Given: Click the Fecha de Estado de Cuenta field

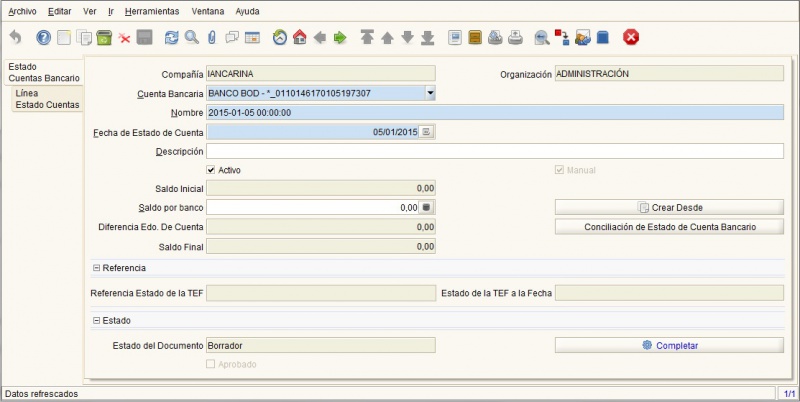Looking at the screenshot, I should click(x=312, y=132).
